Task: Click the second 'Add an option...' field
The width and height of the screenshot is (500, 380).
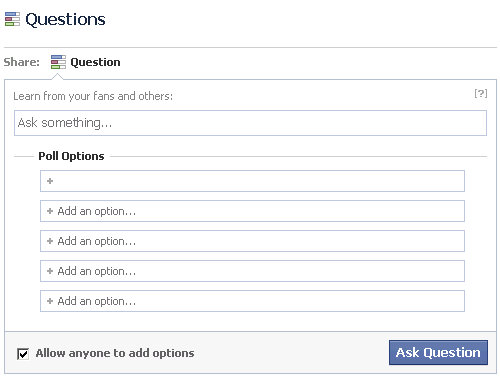Action: click(252, 211)
